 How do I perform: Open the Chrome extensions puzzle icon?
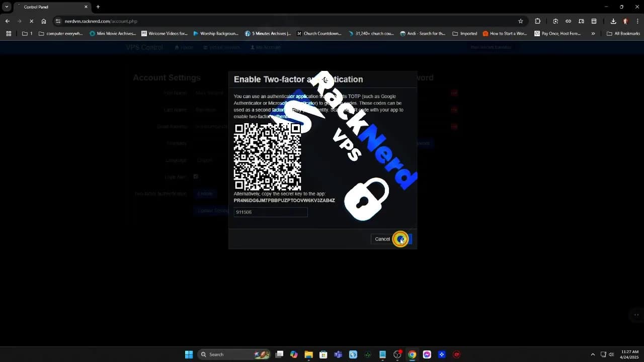[537, 21]
